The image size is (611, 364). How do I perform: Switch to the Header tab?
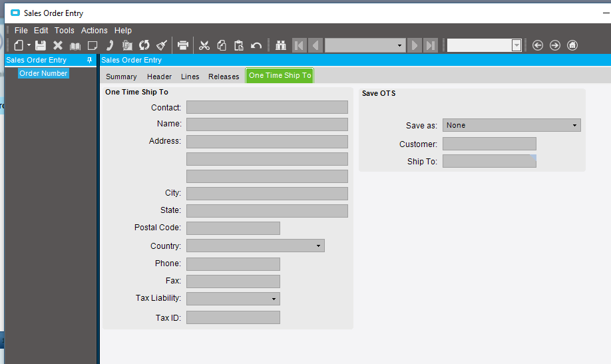tap(159, 77)
